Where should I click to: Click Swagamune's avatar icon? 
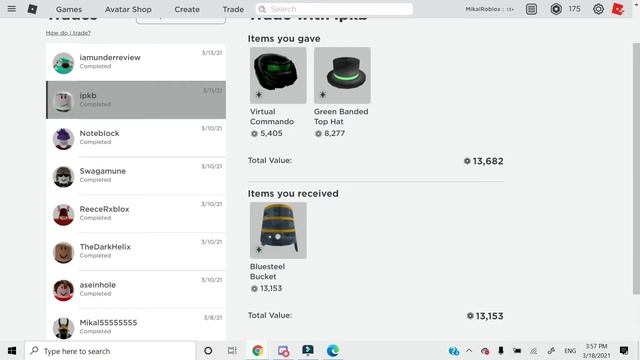click(63, 177)
